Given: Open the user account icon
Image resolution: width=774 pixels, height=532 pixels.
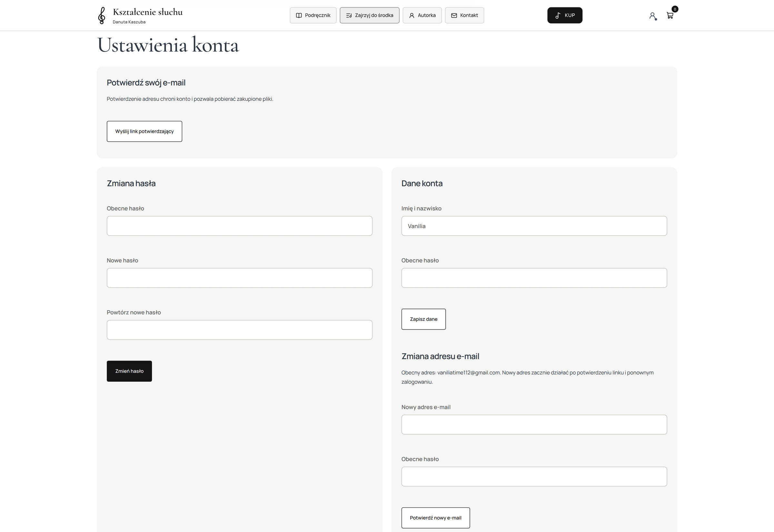Looking at the screenshot, I should point(653,16).
